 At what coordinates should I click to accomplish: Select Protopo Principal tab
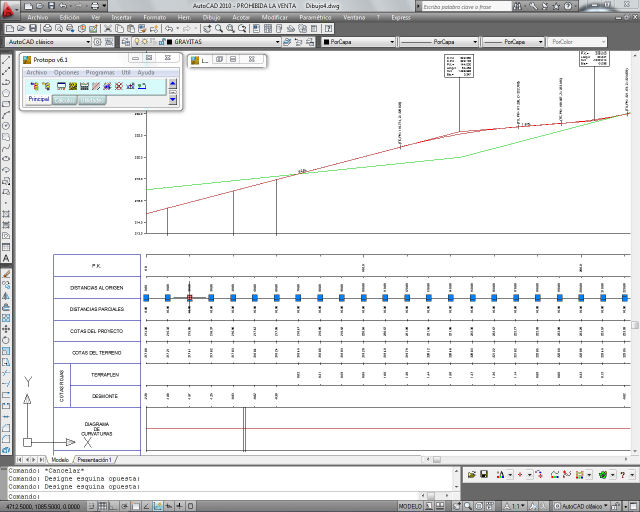click(38, 99)
